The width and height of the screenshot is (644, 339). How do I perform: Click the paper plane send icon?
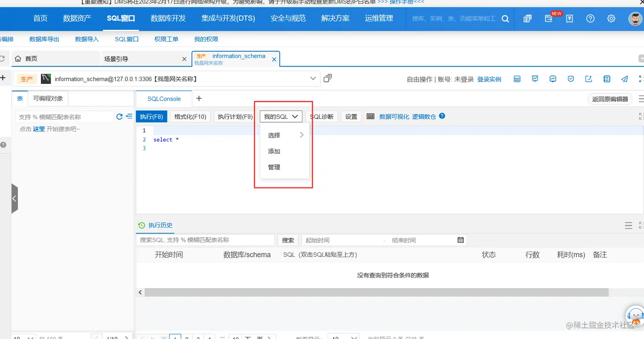point(624,79)
